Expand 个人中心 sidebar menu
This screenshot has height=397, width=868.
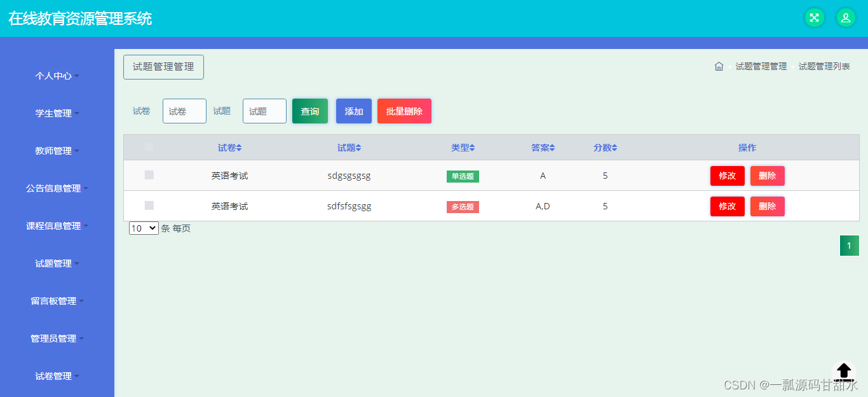click(57, 76)
